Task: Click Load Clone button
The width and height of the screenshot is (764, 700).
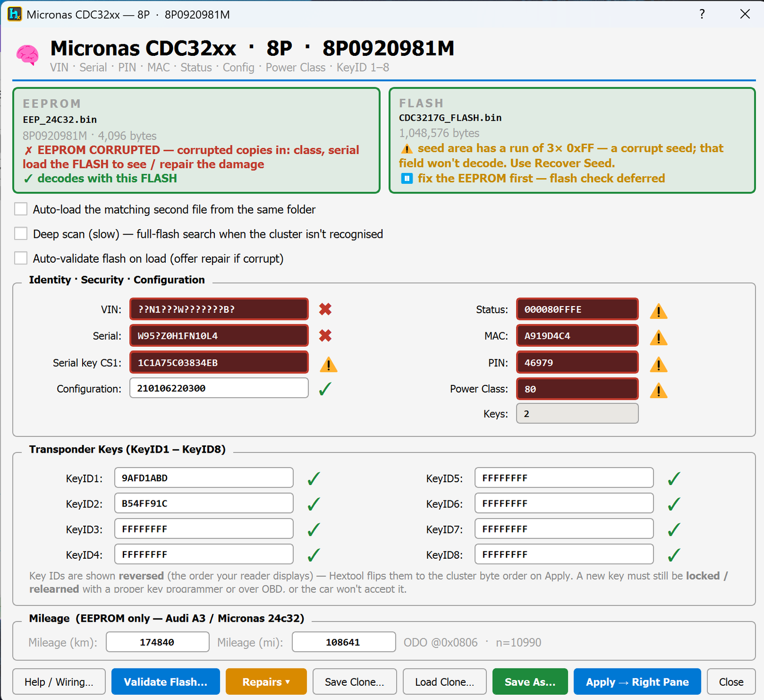Action: [445, 682]
